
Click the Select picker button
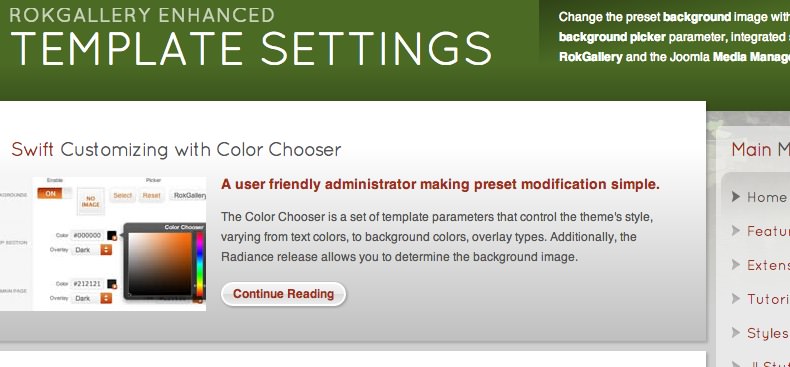(x=122, y=196)
